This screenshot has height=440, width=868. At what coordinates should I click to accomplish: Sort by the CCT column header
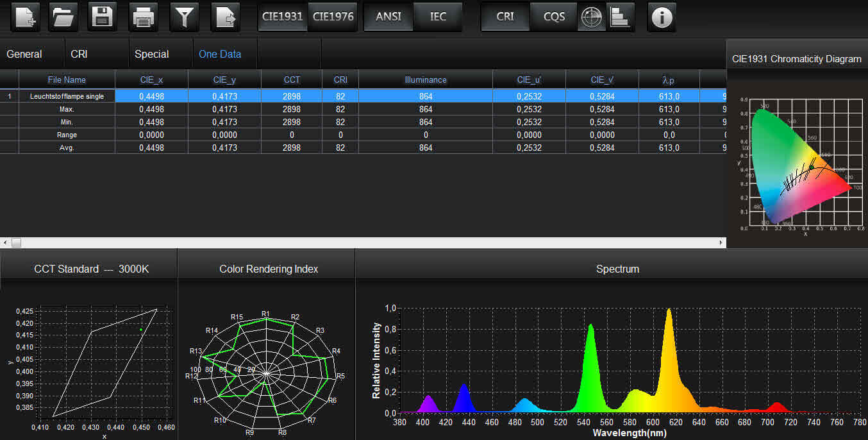pyautogui.click(x=292, y=80)
